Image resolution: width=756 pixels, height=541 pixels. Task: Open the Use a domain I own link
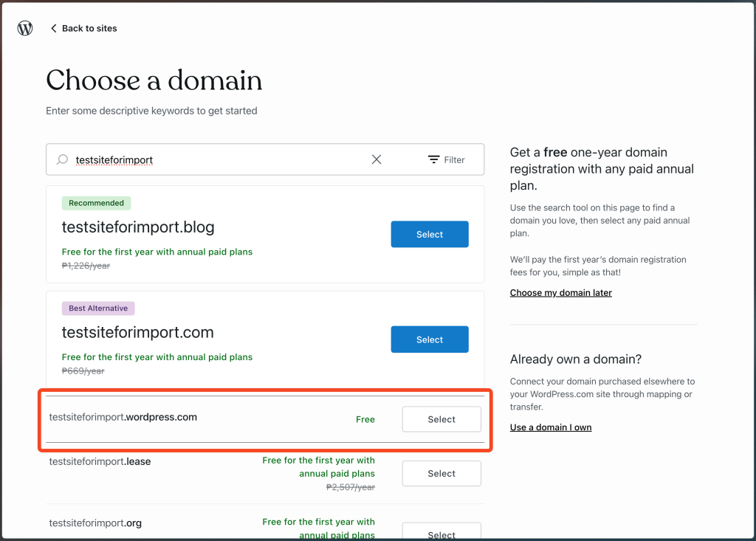550,427
